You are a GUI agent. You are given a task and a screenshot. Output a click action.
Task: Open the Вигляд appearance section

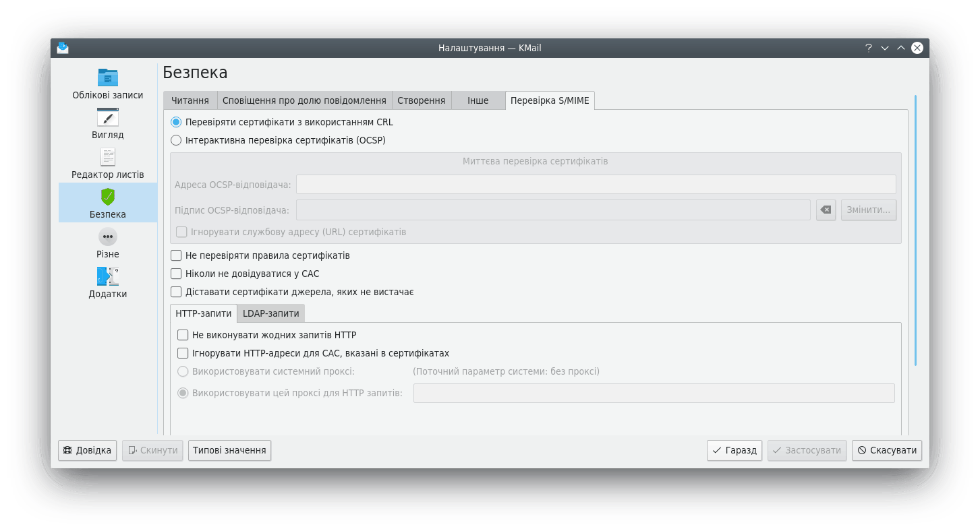point(108,123)
